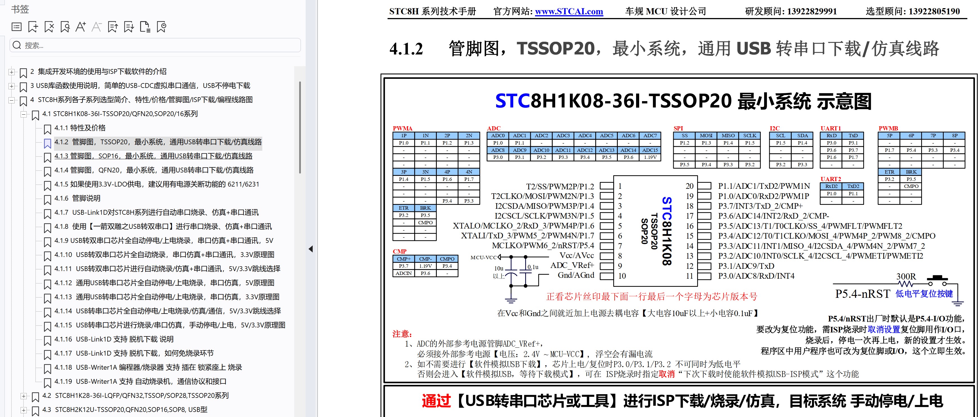Click the delete bookmark icon
Screen dimensions: 980x417
tap(49, 27)
